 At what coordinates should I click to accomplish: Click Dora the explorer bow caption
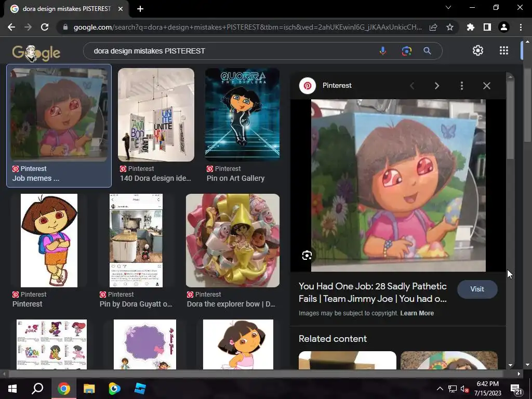[231, 304]
